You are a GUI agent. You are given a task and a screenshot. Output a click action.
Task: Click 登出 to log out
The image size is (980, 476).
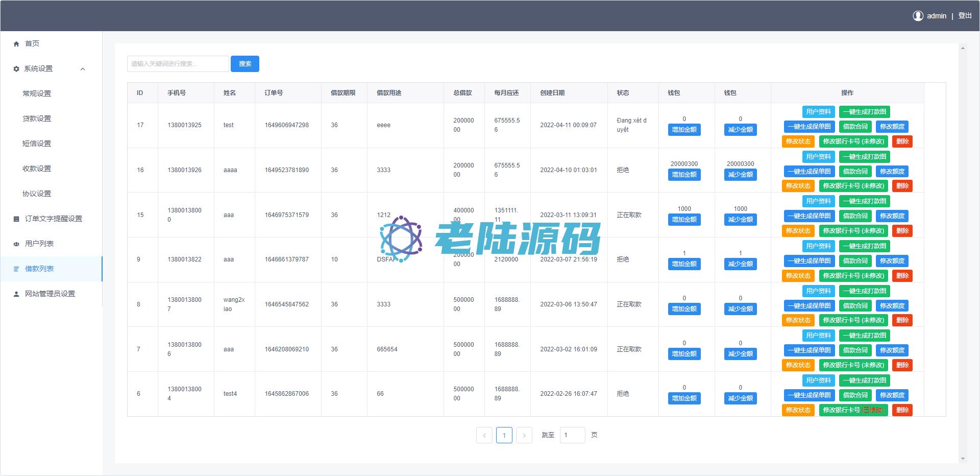[965, 16]
